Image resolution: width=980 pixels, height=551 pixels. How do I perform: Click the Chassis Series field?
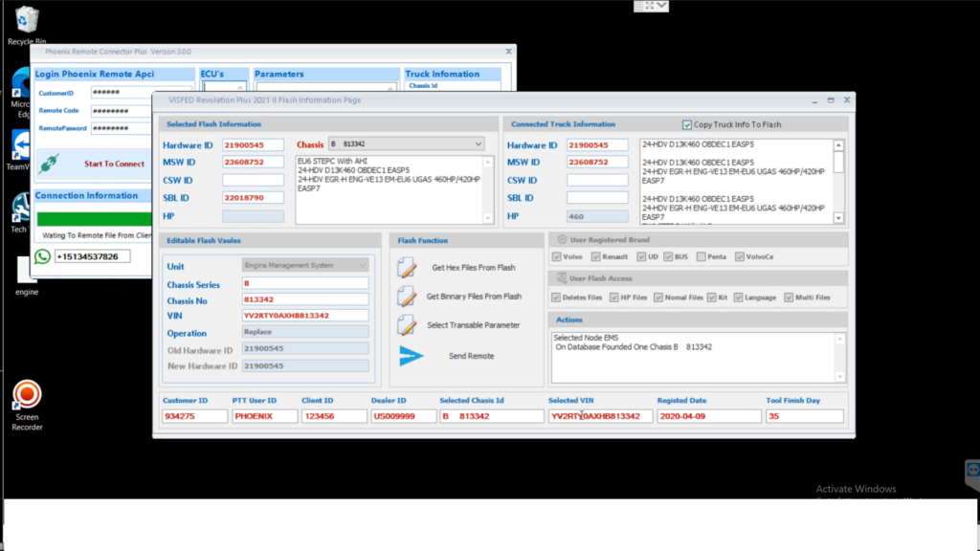click(305, 283)
